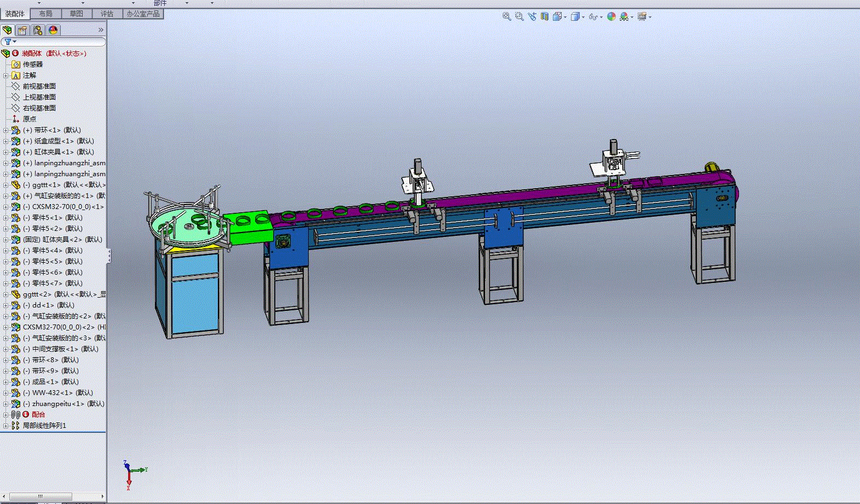
Task: Expand the 配合 mates folder
Action: 5,415
